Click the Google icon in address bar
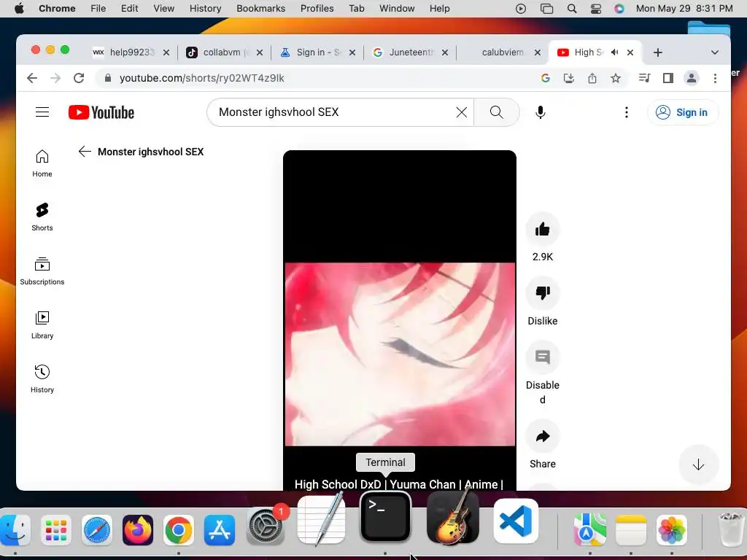This screenshot has width=747, height=560. pos(546,78)
